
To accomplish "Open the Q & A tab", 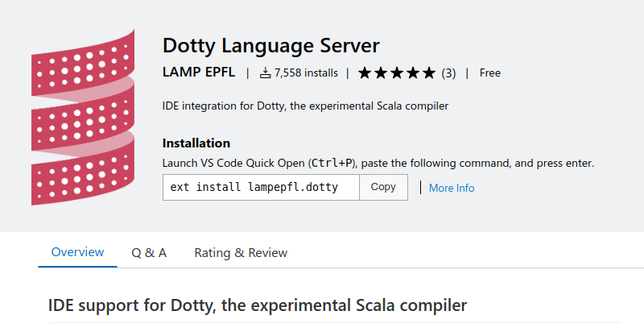I will (149, 252).
